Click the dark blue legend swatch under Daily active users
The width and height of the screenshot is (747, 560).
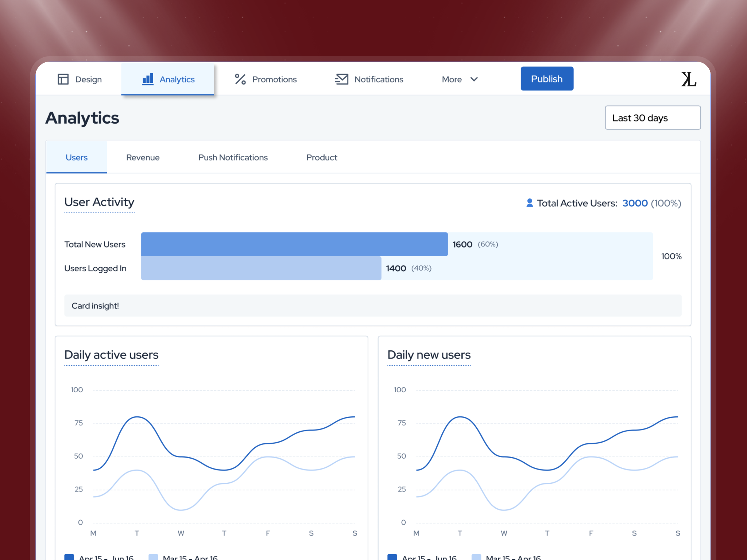(x=69, y=557)
